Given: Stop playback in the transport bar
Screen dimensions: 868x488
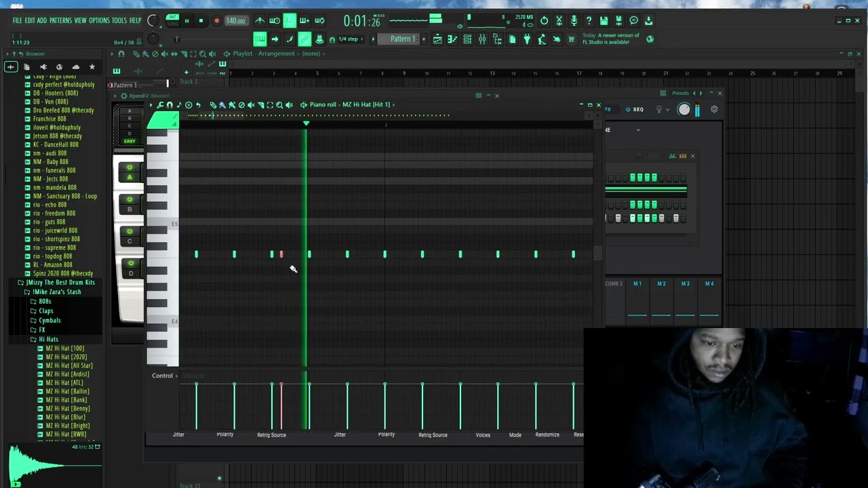Looking at the screenshot, I should click(201, 21).
